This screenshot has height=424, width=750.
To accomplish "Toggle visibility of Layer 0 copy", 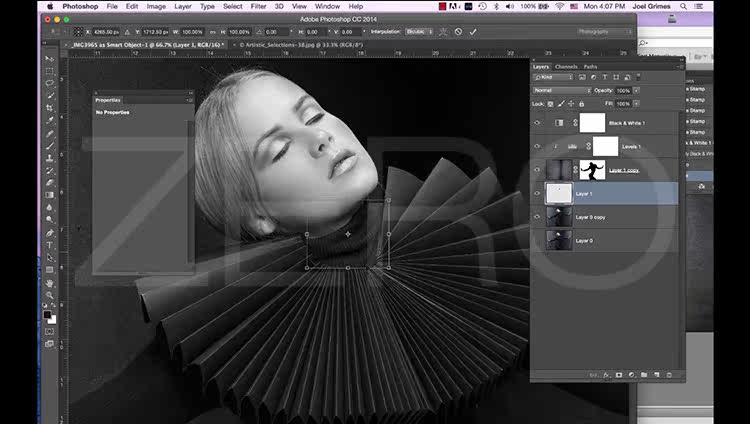I will [x=538, y=217].
